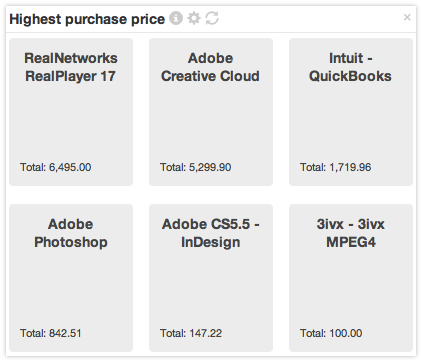Click the Adobe CS5.5 - InDesign title
421x363 pixels.
[211, 233]
